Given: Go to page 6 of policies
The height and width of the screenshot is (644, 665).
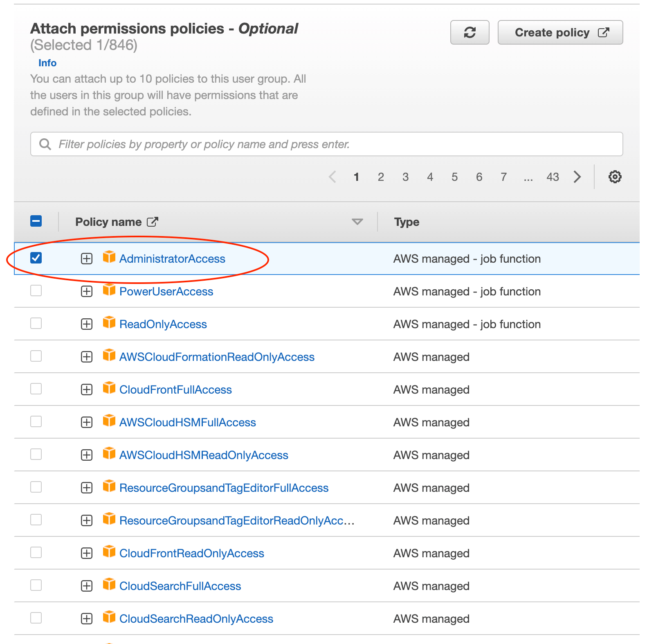Looking at the screenshot, I should point(479,177).
